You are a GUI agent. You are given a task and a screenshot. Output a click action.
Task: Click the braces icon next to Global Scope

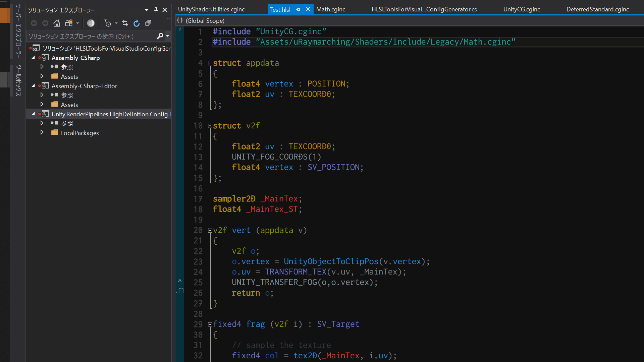point(180,20)
